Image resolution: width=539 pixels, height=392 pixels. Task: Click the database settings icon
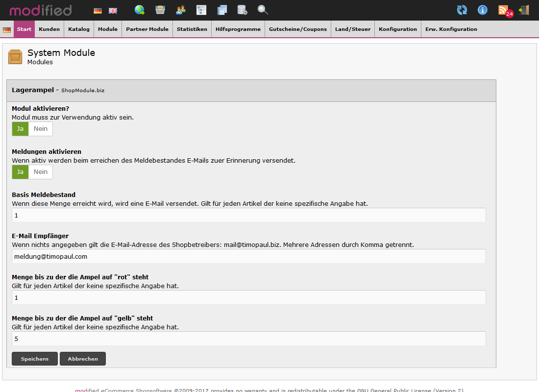tap(242, 10)
